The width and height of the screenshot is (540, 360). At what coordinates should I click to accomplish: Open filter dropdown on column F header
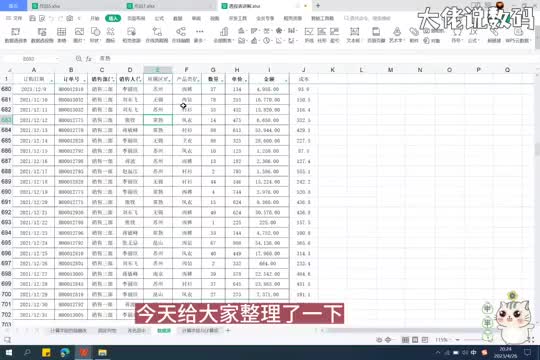[199, 80]
